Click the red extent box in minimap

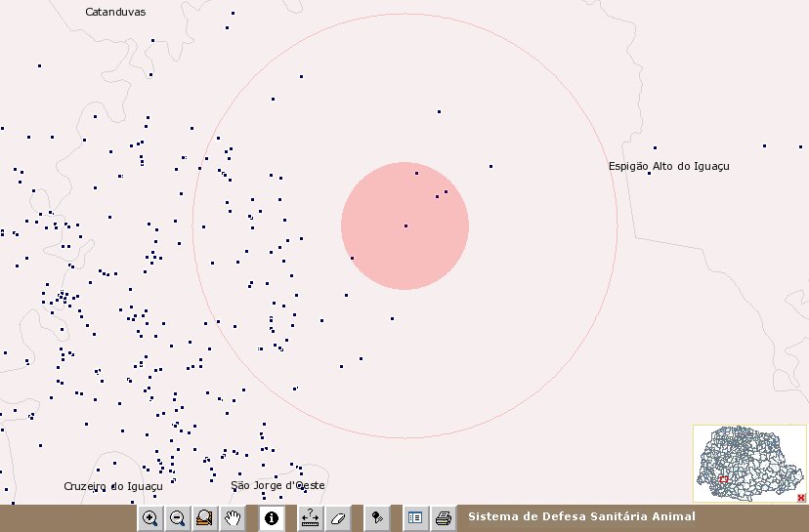tap(723, 479)
